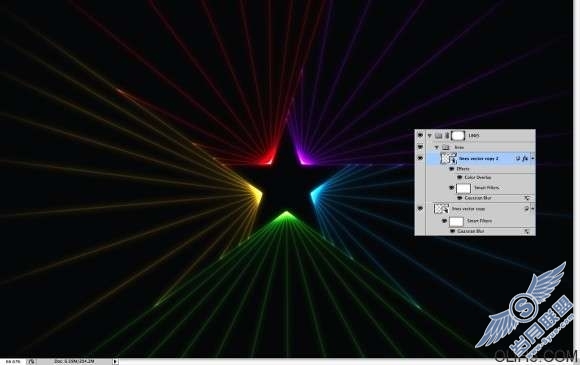Toggle Smart Filters visibility on copy 2
The image size is (580, 365).
click(452, 188)
